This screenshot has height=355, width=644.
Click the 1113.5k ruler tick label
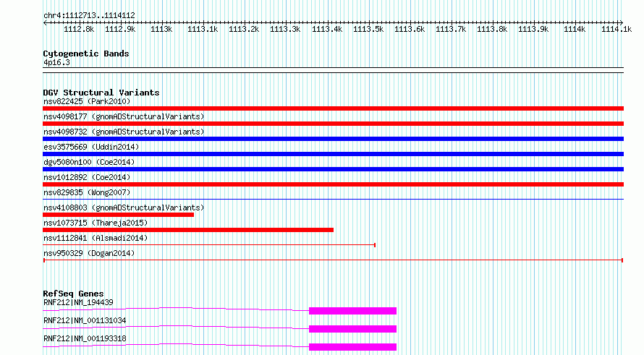pos(368,29)
